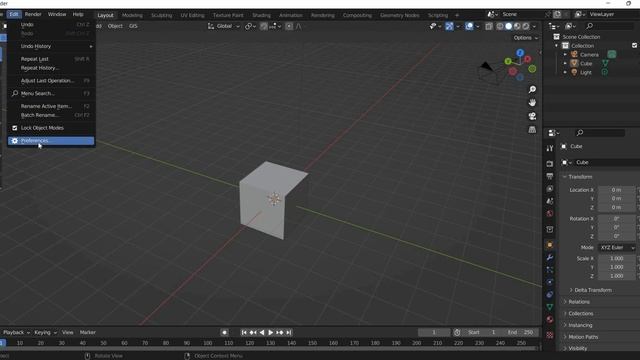Expand the Camera item in outliner
640x360 pixels.
(565, 55)
